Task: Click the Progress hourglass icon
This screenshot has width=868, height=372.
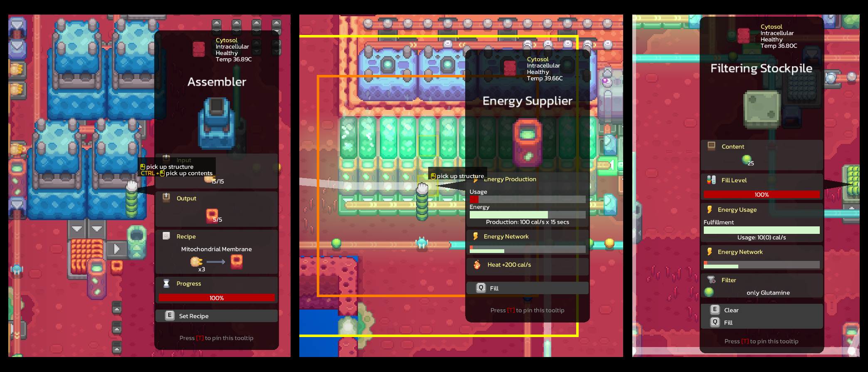Action: (x=166, y=283)
